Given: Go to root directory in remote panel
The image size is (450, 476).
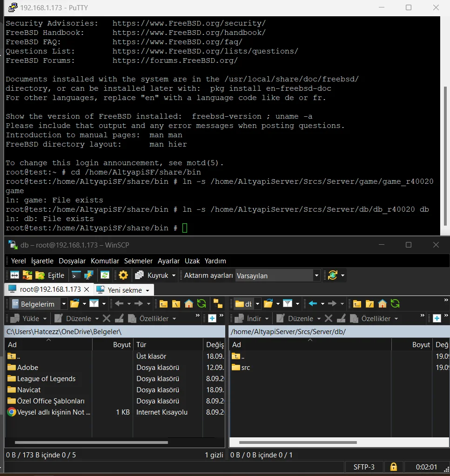Looking at the screenshot, I should 370,303.
